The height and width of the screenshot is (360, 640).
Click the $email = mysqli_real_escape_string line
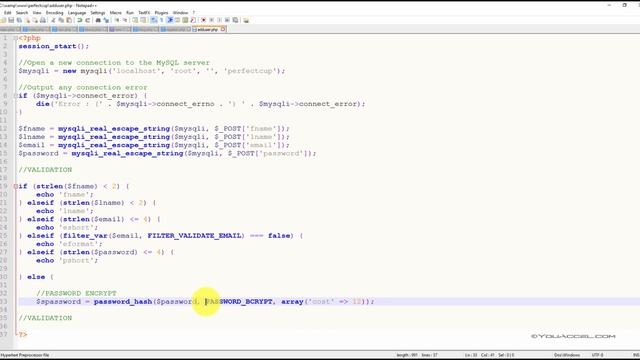coord(154,145)
